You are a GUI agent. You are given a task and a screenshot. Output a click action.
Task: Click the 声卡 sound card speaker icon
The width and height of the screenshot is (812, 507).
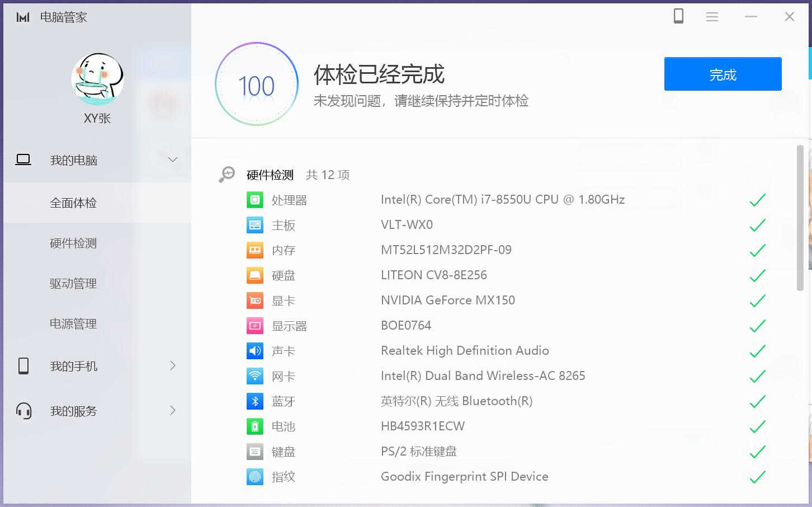(x=254, y=350)
